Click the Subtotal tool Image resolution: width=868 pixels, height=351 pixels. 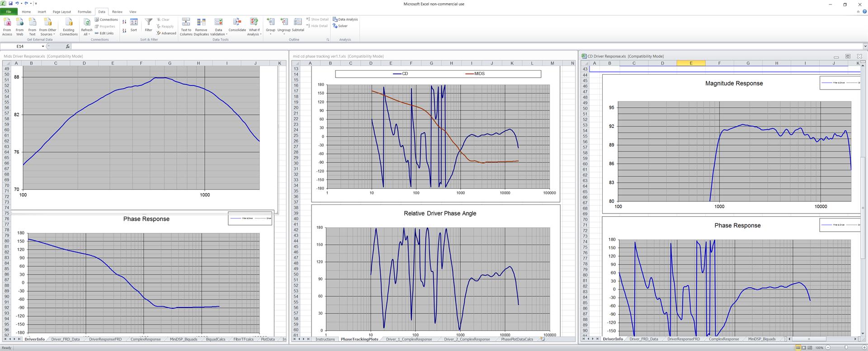coord(298,25)
